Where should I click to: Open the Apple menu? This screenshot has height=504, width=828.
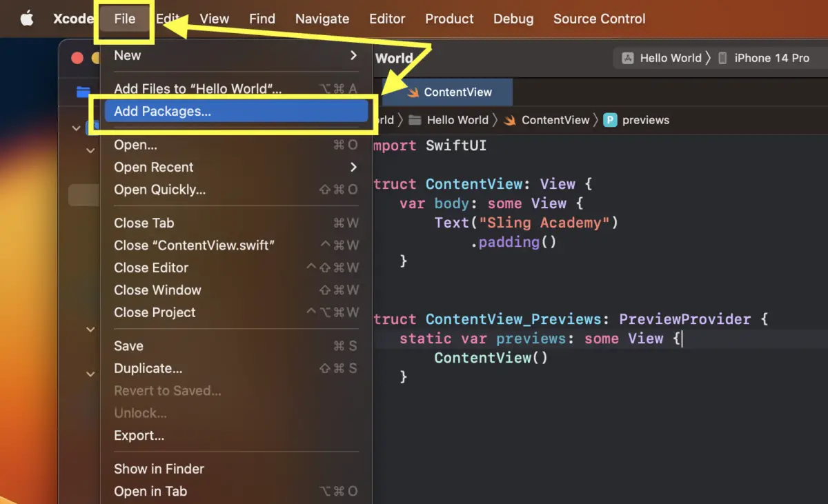tap(27, 19)
